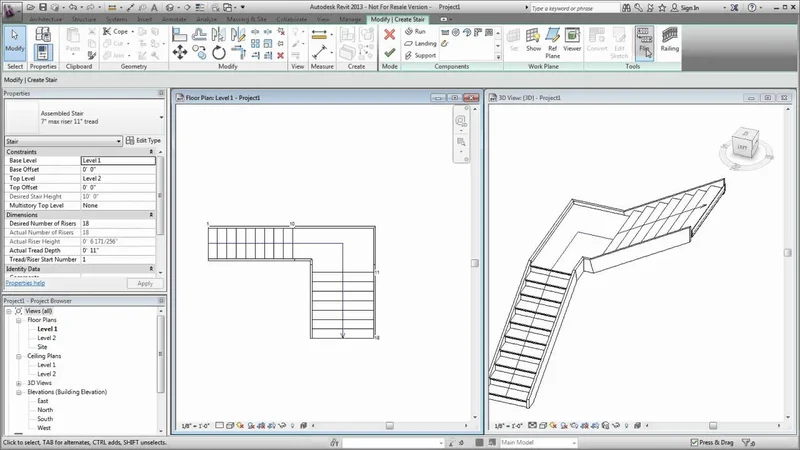Click Sign In in the title bar
This screenshot has width=800, height=450.
pyautogui.click(x=684, y=8)
